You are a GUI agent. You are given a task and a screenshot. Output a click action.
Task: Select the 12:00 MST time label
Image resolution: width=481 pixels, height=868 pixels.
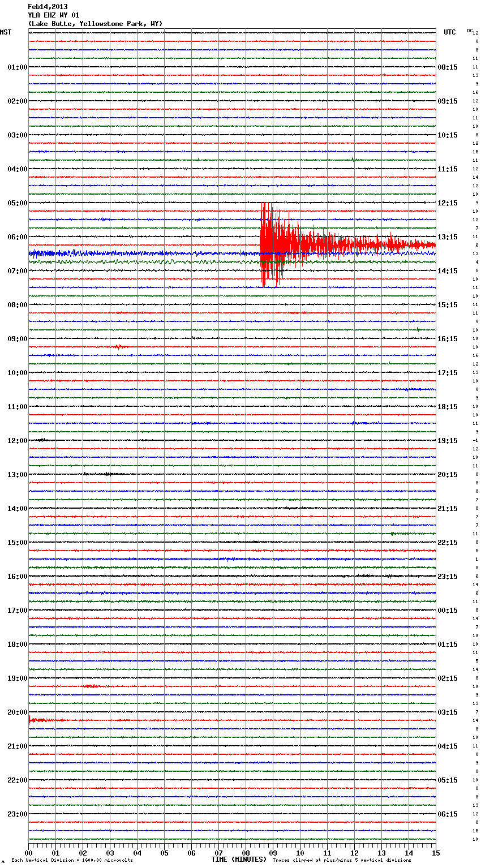click(17, 441)
